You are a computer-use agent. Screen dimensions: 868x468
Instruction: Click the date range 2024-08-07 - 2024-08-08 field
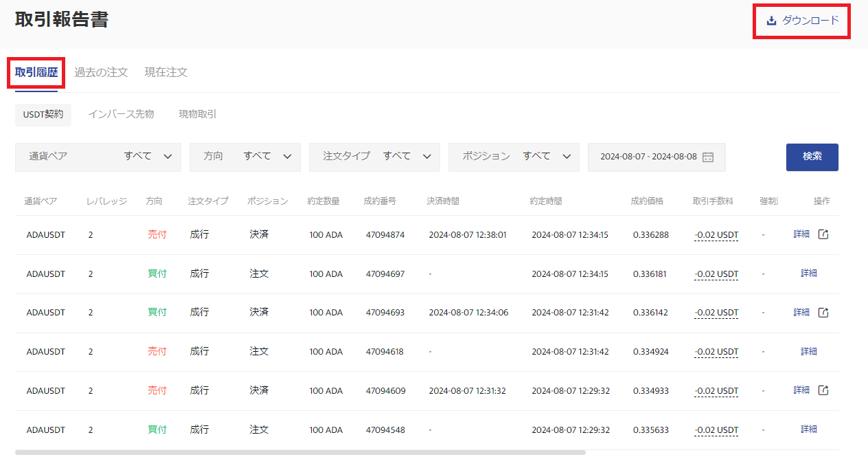click(x=656, y=157)
